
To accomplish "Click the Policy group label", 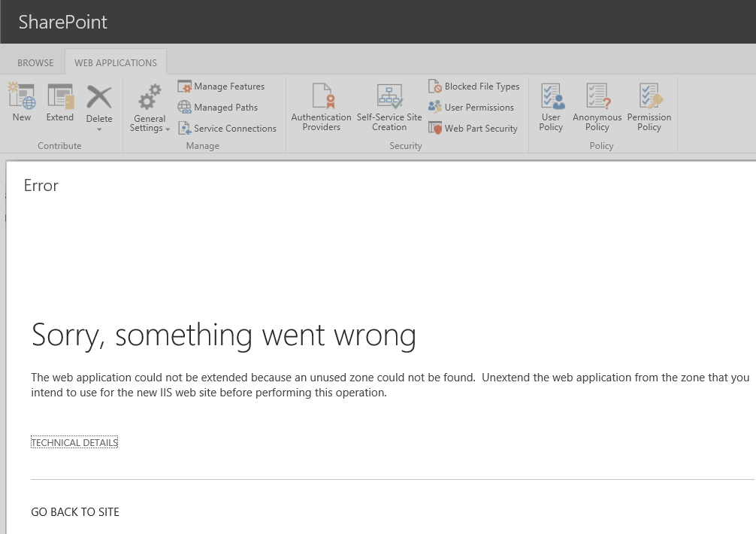I will point(601,146).
